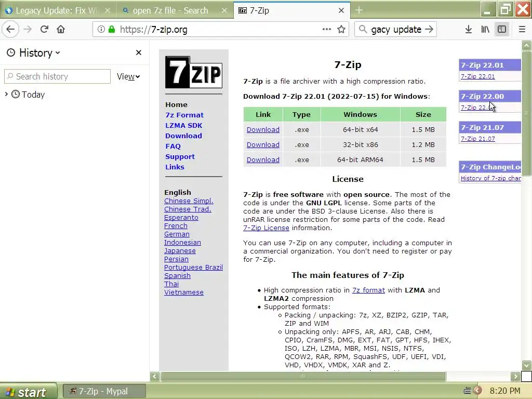Image resolution: width=532 pixels, height=399 pixels.
Task: Click the 7-Zip logo image
Action: click(194, 72)
